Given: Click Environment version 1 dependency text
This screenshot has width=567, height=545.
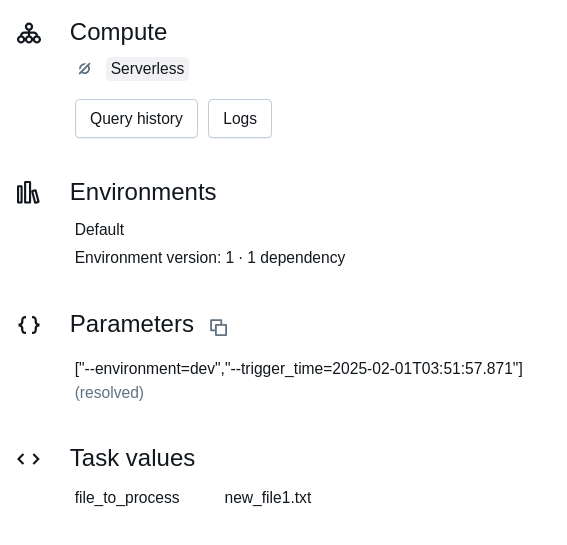Looking at the screenshot, I should click(210, 258).
